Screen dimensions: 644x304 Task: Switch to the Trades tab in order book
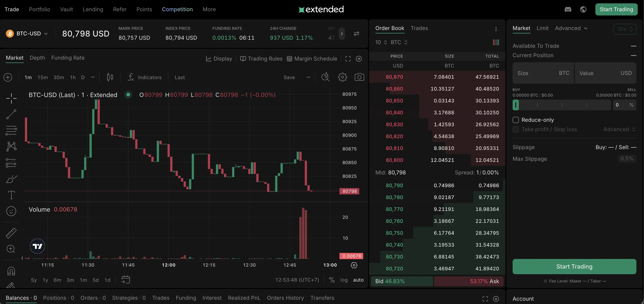coord(419,28)
